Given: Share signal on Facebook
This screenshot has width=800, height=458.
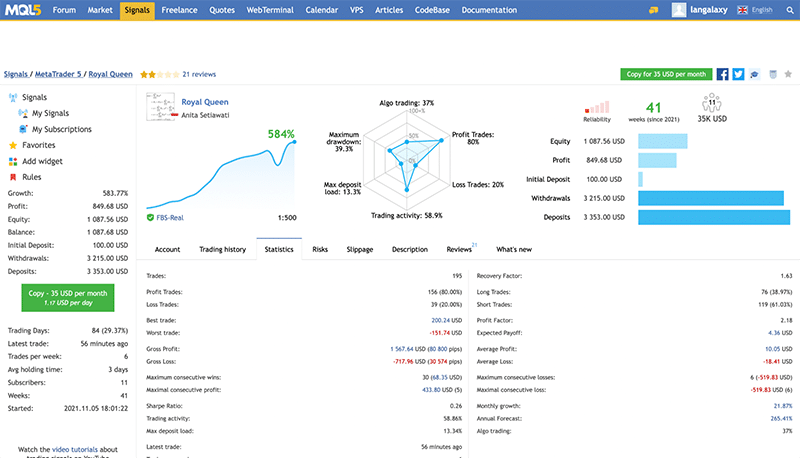Looking at the screenshot, I should coord(722,74).
